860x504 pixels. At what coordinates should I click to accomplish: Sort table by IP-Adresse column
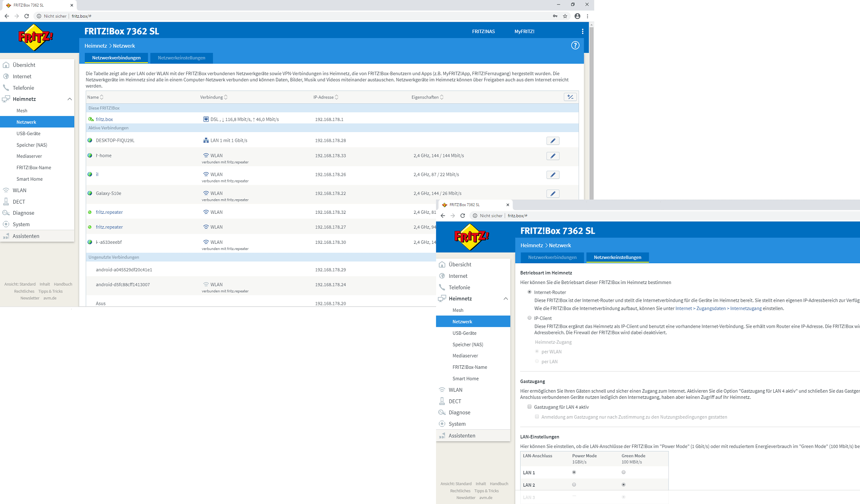pos(326,97)
